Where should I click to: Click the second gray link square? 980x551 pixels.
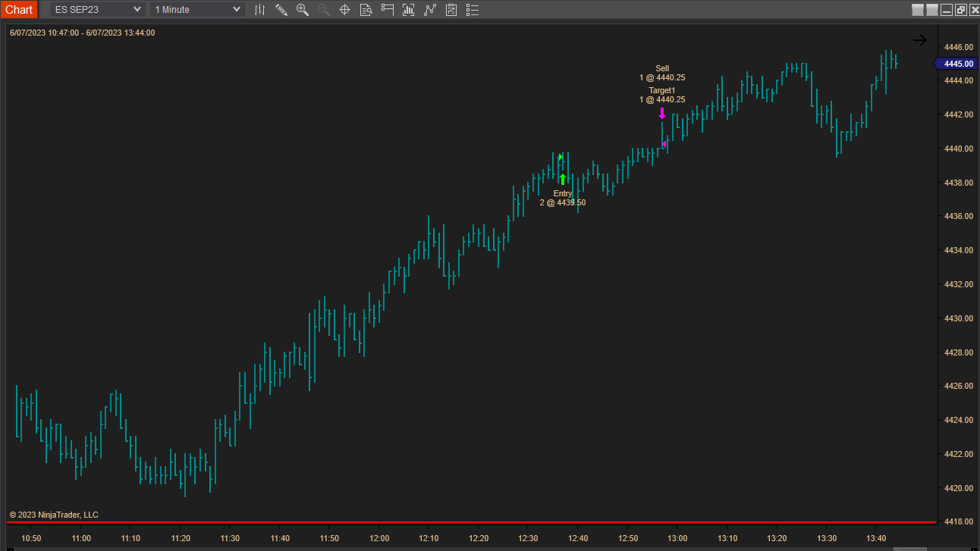[932, 10]
